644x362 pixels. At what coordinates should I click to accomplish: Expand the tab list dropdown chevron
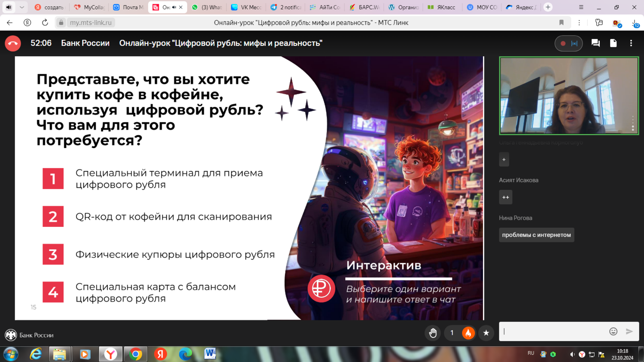click(x=21, y=7)
